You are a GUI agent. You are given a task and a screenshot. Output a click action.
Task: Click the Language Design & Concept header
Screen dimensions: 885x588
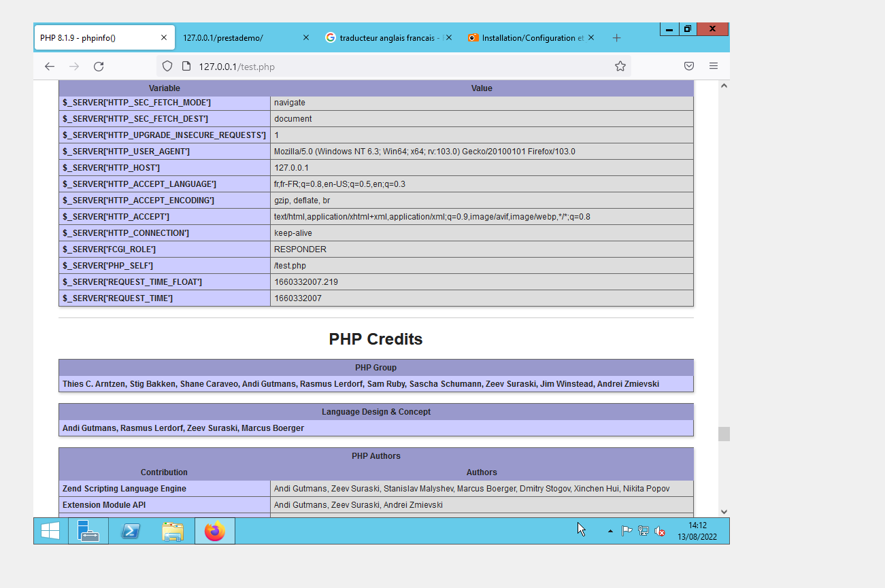point(375,412)
